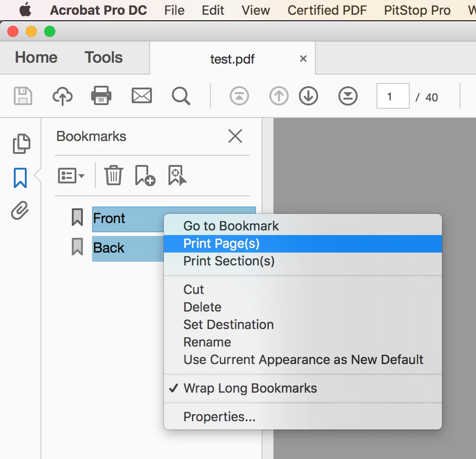Click bookmark icon next to Front
The width and height of the screenshot is (476, 459).
click(77, 217)
